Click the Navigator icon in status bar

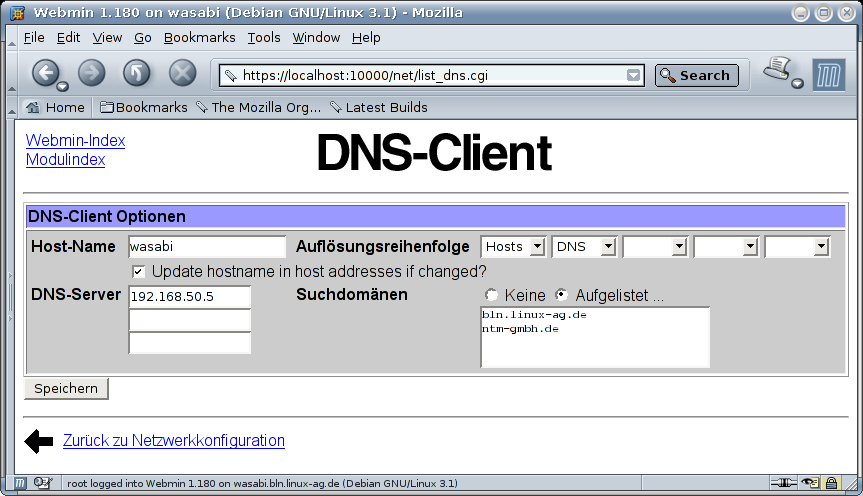[20, 483]
